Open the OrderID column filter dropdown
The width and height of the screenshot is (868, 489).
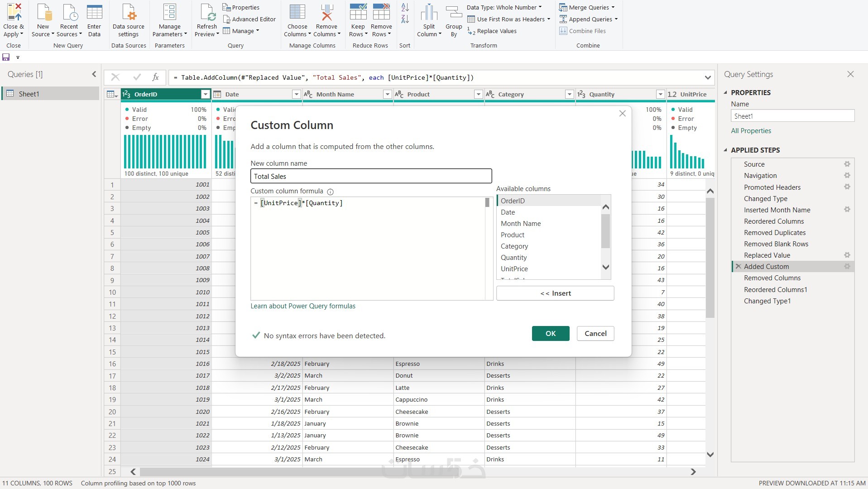[x=205, y=94]
